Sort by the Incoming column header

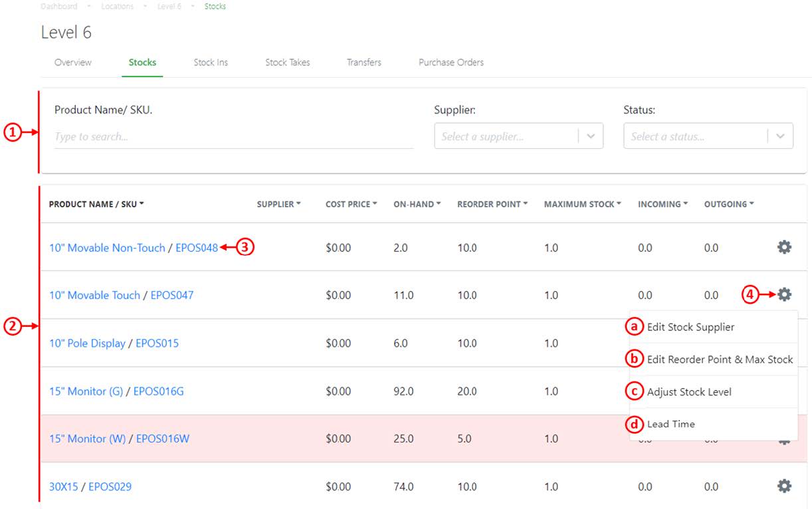pos(662,204)
